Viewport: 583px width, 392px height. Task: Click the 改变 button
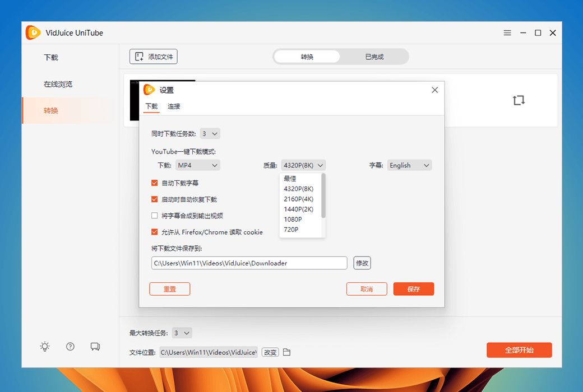(x=270, y=352)
